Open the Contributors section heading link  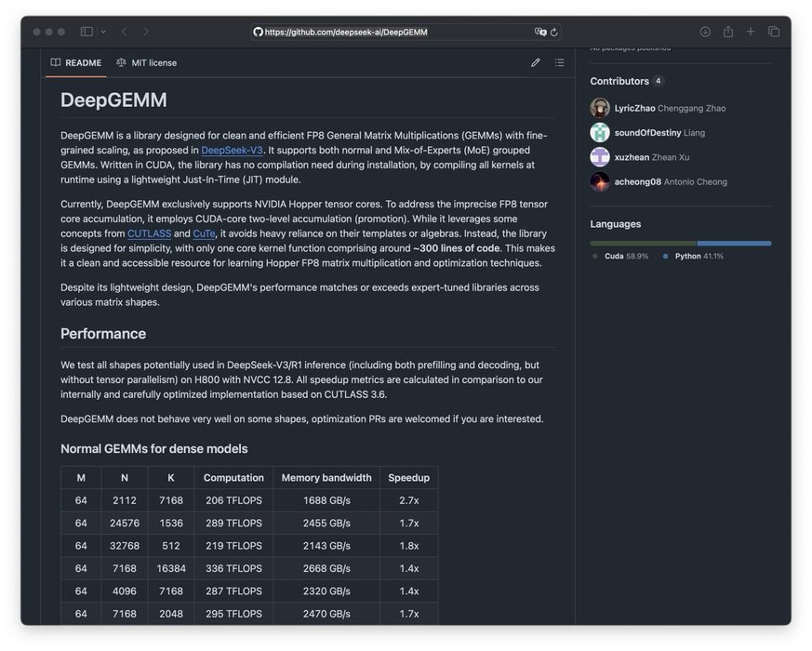(x=619, y=81)
